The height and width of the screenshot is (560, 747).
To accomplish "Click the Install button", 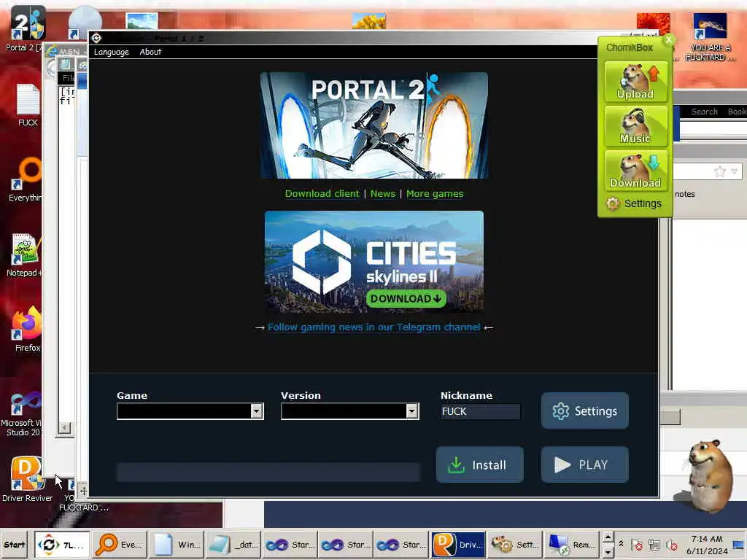I will tap(480, 464).
